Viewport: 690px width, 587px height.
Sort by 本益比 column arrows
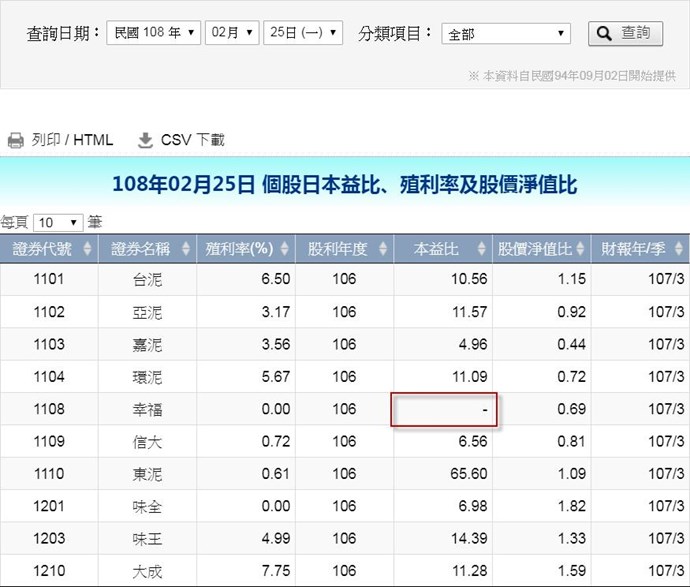(481, 249)
